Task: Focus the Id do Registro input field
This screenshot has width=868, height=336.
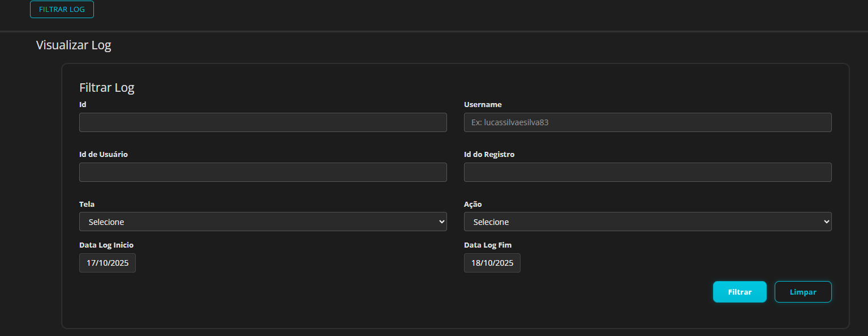Action: (x=648, y=172)
